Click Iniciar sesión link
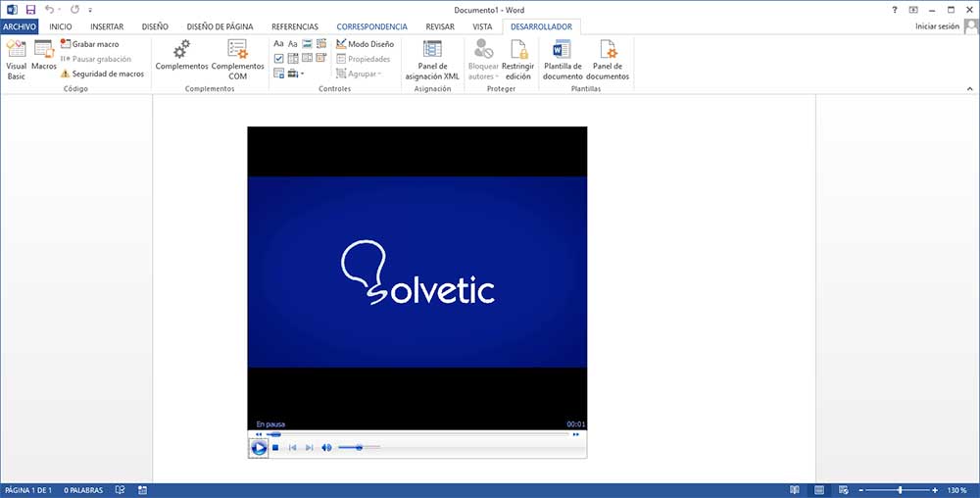980x498 pixels. (x=937, y=26)
